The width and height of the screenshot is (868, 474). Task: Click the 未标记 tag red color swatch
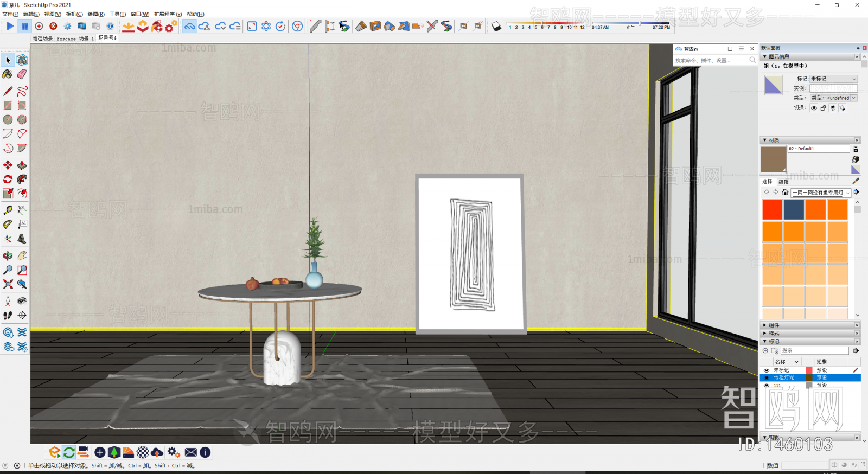(809, 370)
